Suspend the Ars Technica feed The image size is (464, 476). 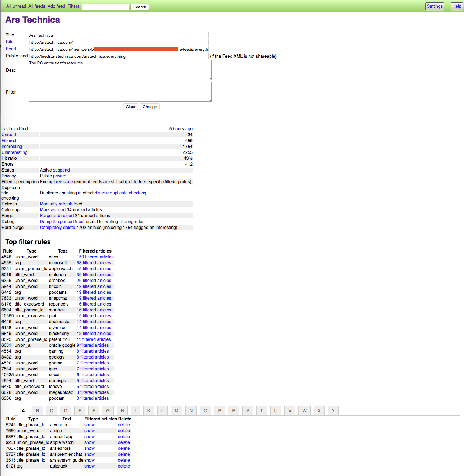[61, 170]
